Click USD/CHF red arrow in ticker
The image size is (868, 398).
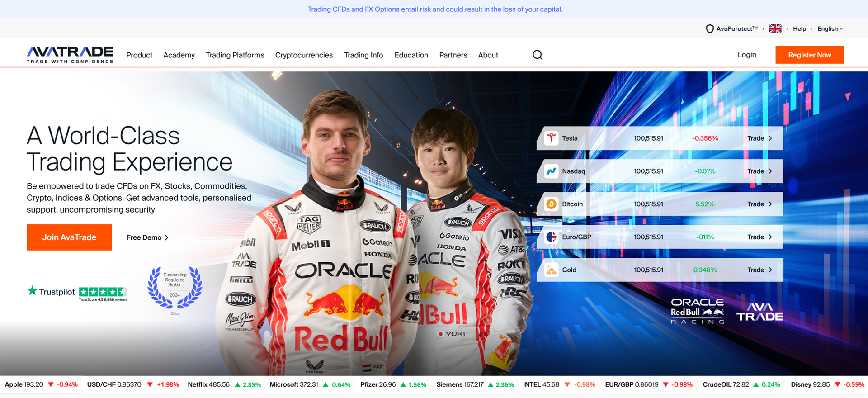coord(150,384)
